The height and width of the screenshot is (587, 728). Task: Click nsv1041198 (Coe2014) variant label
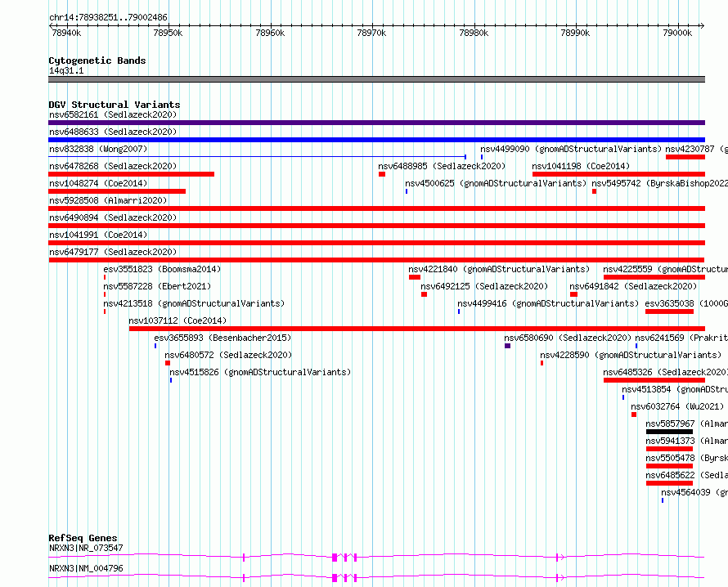point(581,166)
